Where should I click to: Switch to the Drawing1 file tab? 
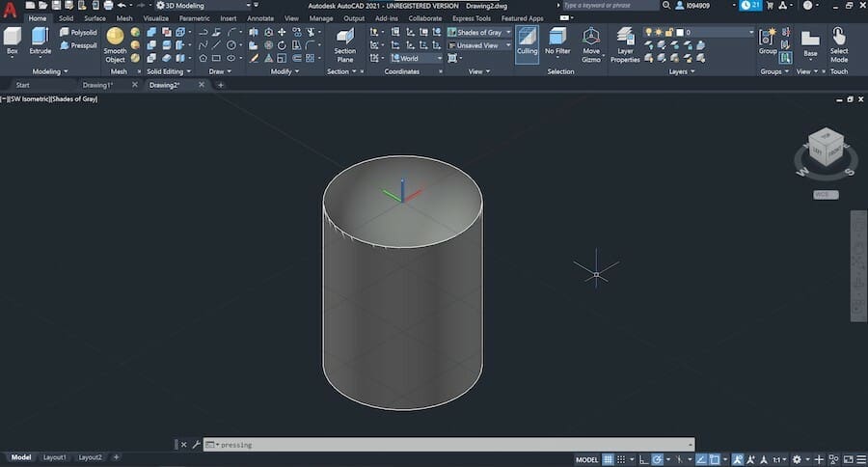(98, 85)
